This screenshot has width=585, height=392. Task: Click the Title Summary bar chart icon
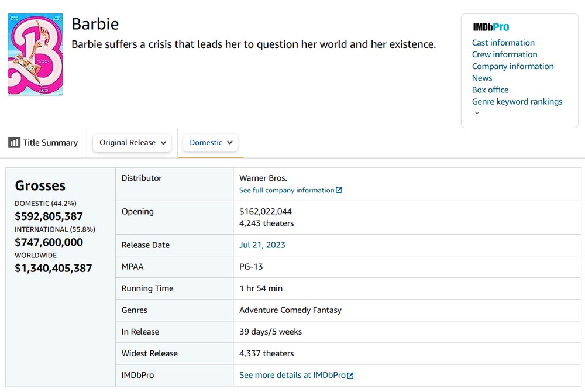click(x=14, y=143)
